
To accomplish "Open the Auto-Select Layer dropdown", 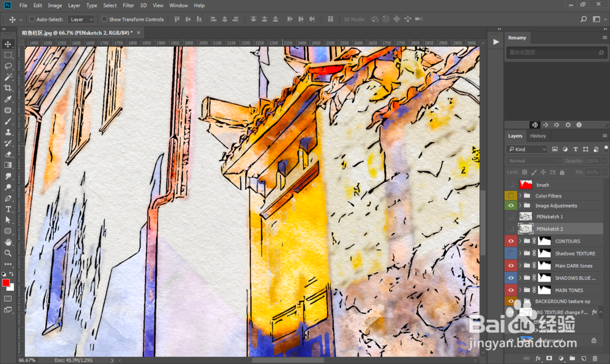I will pos(81,20).
